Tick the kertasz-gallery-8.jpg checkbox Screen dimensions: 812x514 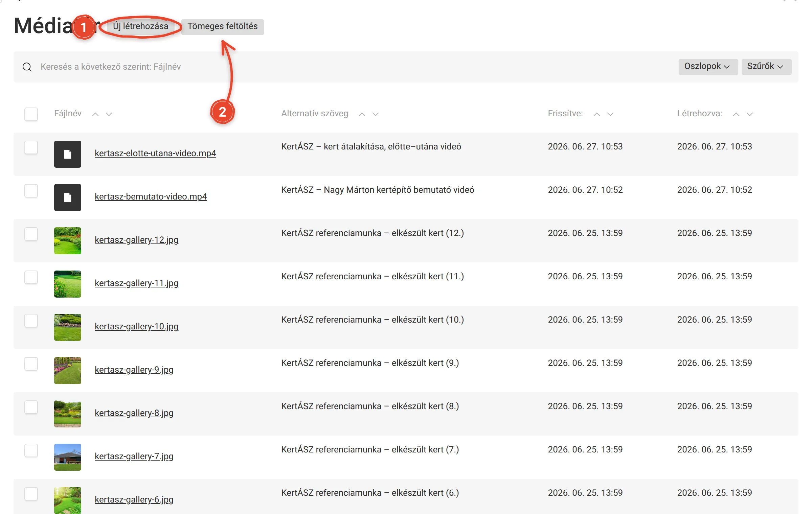pyautogui.click(x=31, y=407)
